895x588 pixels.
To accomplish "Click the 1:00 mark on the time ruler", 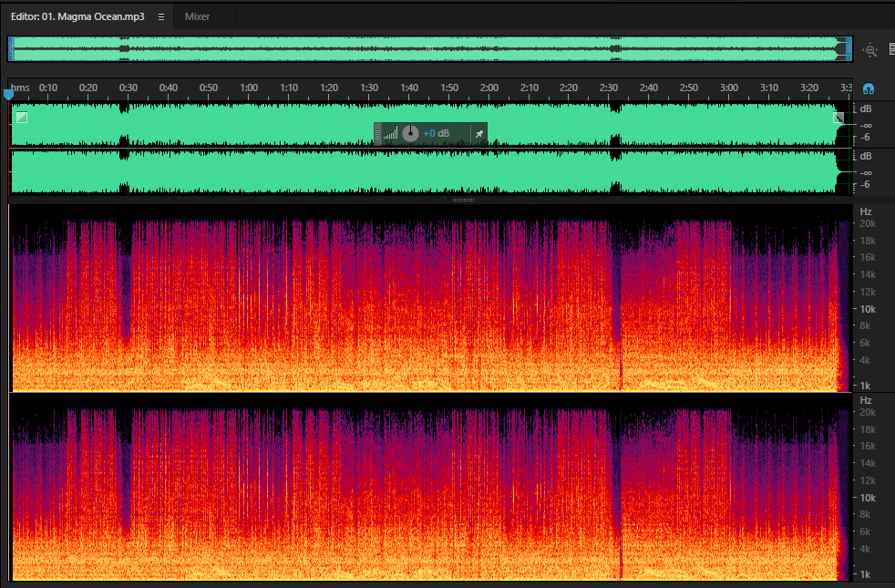I will click(x=249, y=88).
